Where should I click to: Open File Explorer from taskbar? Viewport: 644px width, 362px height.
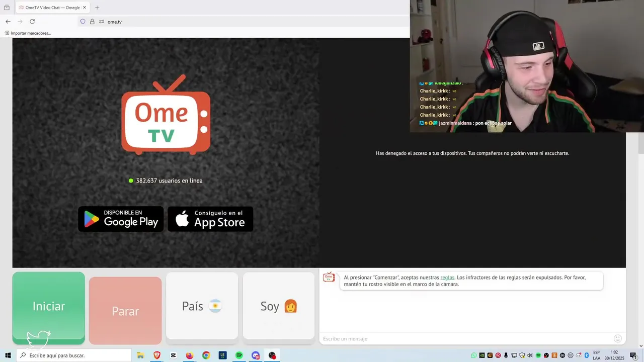(140, 355)
